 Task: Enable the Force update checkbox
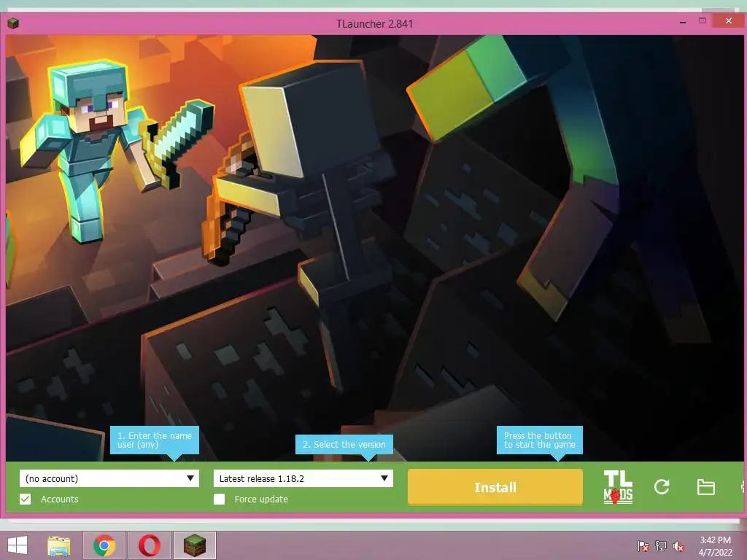pyautogui.click(x=219, y=499)
